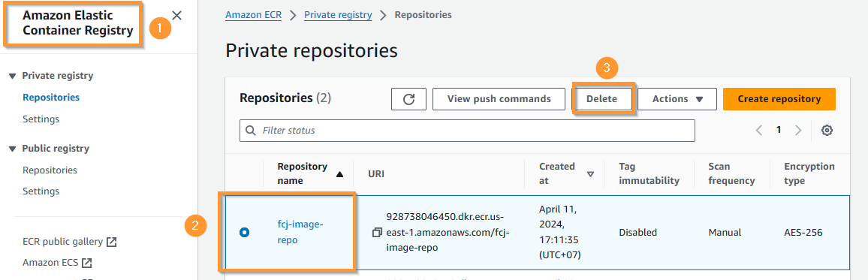Sort by Repository name column

(x=311, y=173)
